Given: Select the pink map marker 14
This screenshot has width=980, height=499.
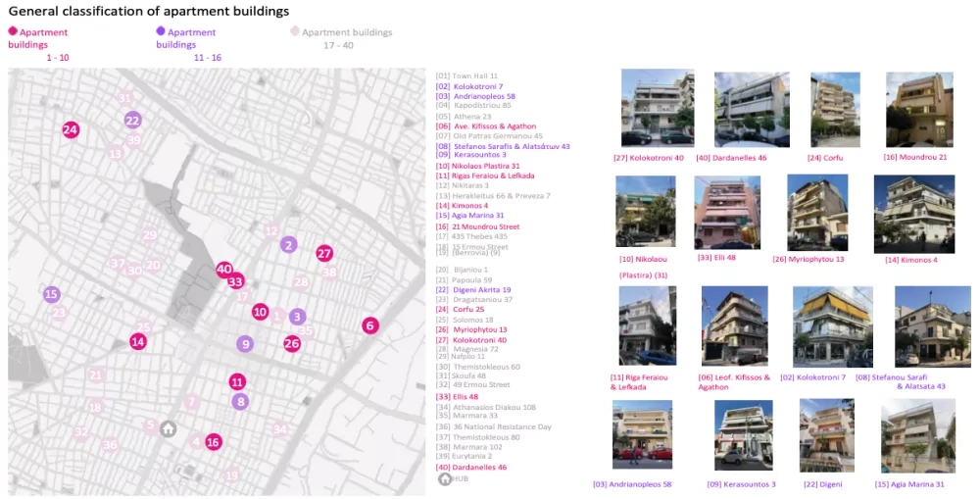Looking at the screenshot, I should [138, 341].
